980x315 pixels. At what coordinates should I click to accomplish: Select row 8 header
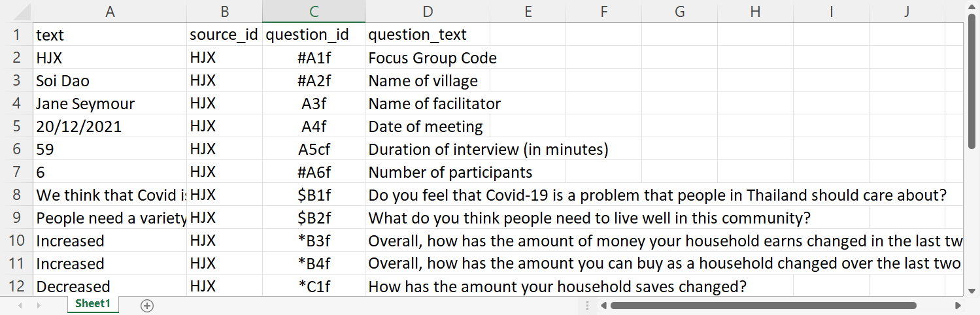(16, 195)
